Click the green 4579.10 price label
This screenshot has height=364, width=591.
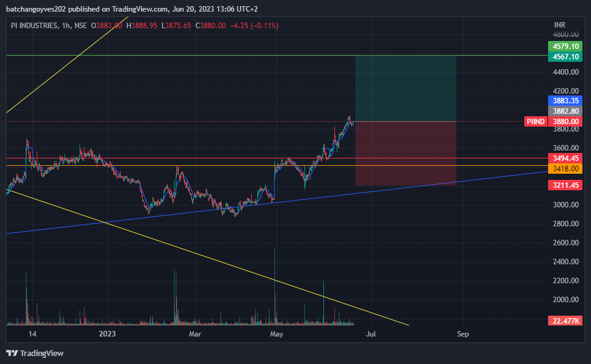[565, 46]
